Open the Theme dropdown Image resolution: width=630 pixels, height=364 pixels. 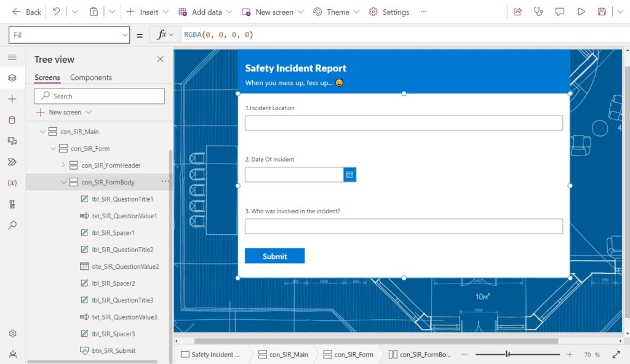[336, 12]
